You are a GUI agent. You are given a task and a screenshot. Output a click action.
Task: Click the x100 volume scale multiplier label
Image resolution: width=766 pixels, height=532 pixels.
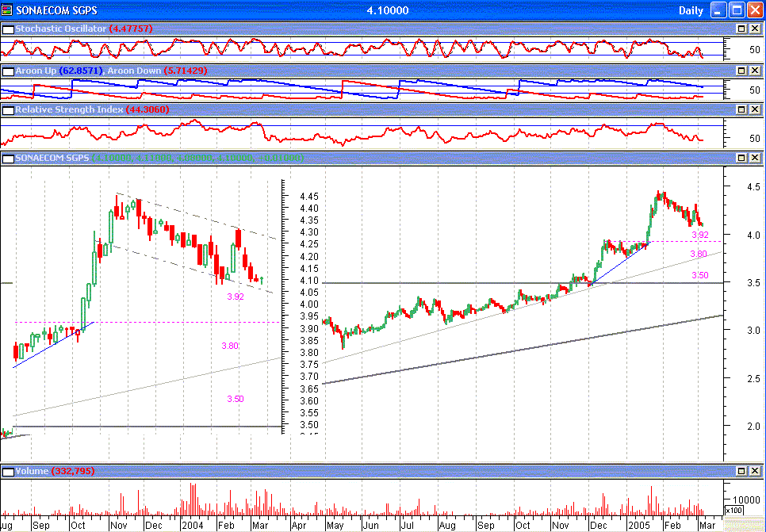tap(733, 511)
